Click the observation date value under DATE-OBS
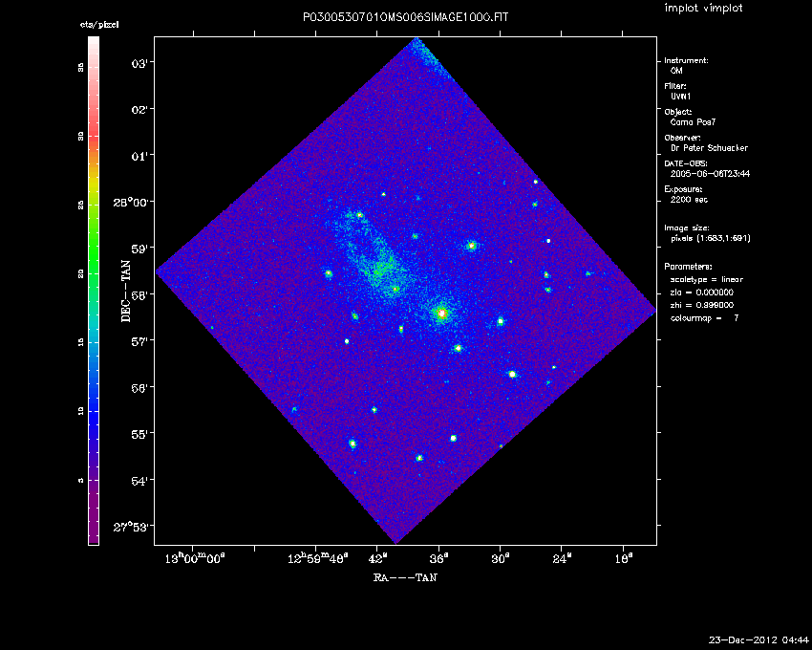The width and height of the screenshot is (812, 650). 710,174
